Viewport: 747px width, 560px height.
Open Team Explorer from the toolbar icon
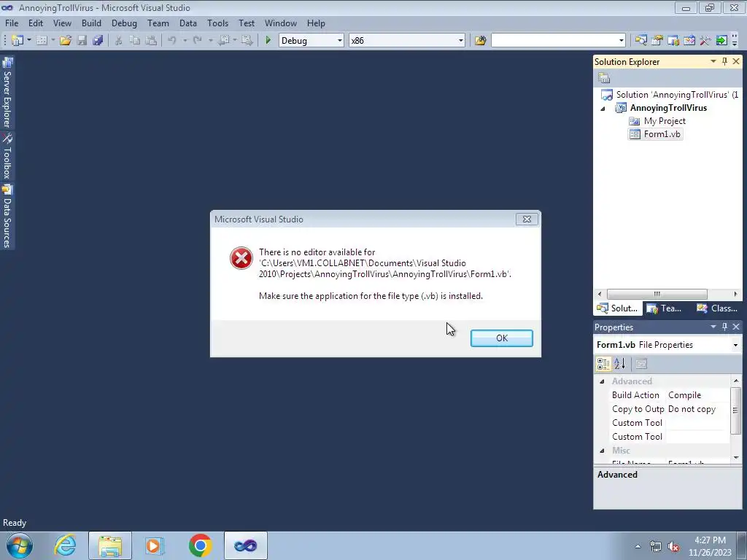point(673,41)
